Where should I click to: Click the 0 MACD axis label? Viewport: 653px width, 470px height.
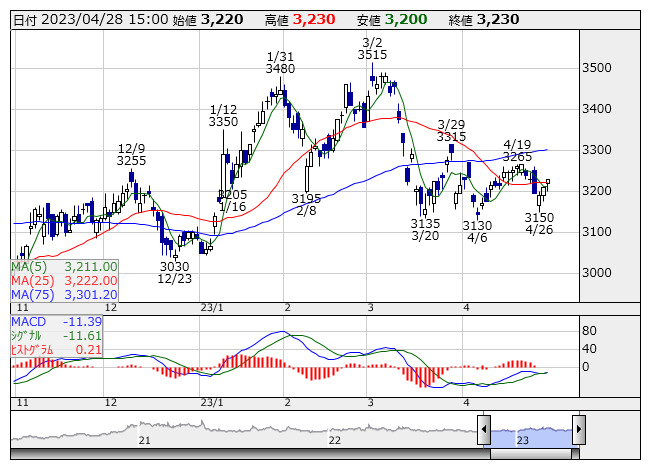[586, 367]
